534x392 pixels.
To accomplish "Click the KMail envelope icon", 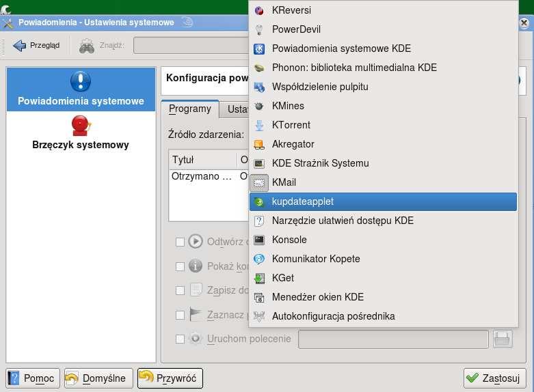I will point(259,183).
